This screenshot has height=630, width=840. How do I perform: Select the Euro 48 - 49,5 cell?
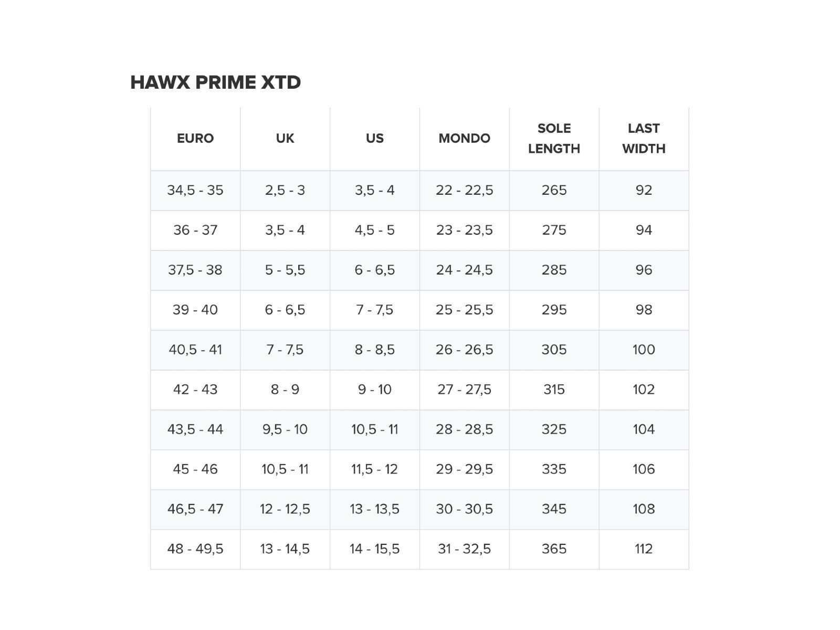[x=195, y=549]
